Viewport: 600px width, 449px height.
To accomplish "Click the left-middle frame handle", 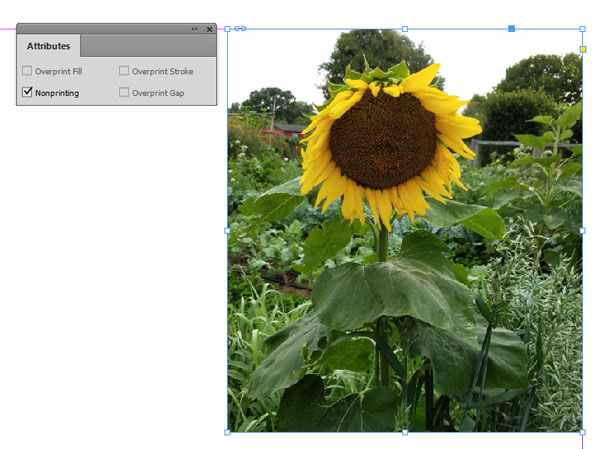I will [x=227, y=231].
